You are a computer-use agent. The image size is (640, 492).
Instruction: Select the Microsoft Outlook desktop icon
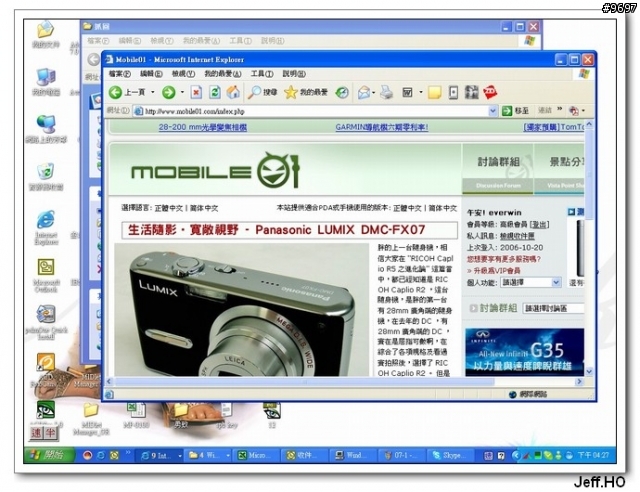[46, 275]
